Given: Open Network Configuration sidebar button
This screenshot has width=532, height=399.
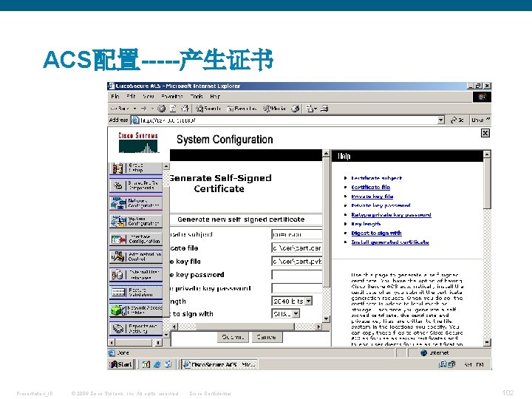Looking at the screenshot, I should click(x=136, y=203).
